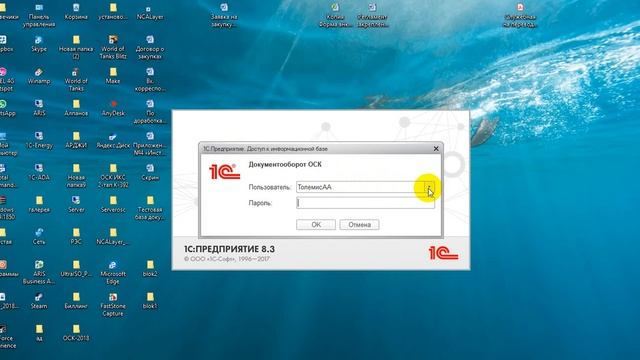Click the Пароль password input field

point(365,203)
